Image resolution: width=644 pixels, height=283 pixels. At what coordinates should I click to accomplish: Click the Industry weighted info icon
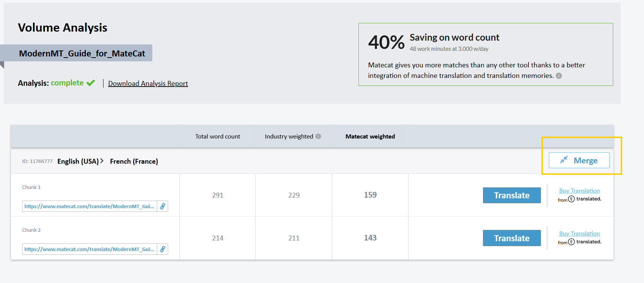[x=318, y=136]
